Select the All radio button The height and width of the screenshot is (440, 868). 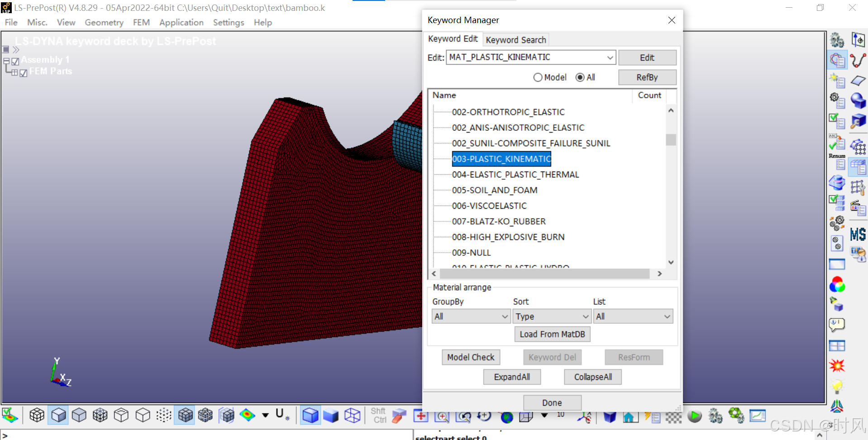click(x=580, y=77)
